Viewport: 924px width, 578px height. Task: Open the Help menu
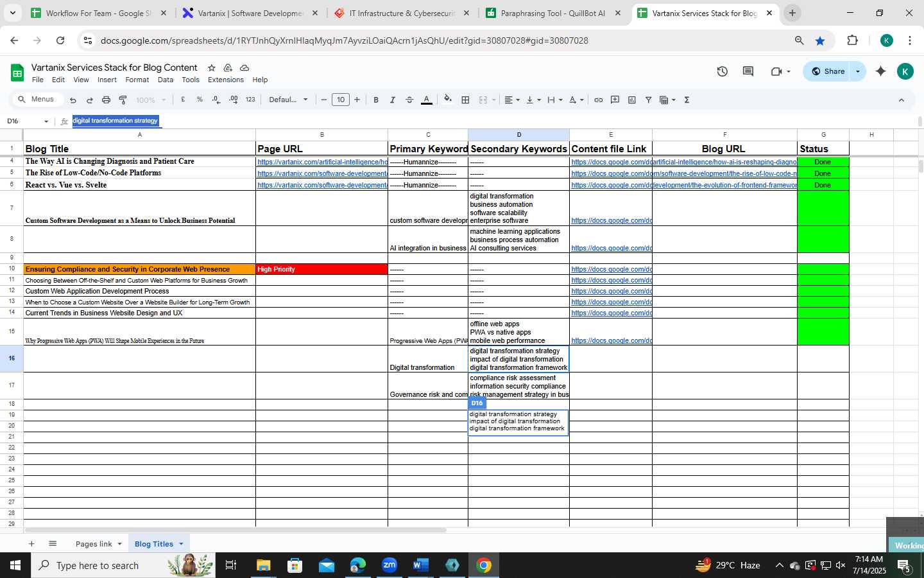[x=260, y=80]
